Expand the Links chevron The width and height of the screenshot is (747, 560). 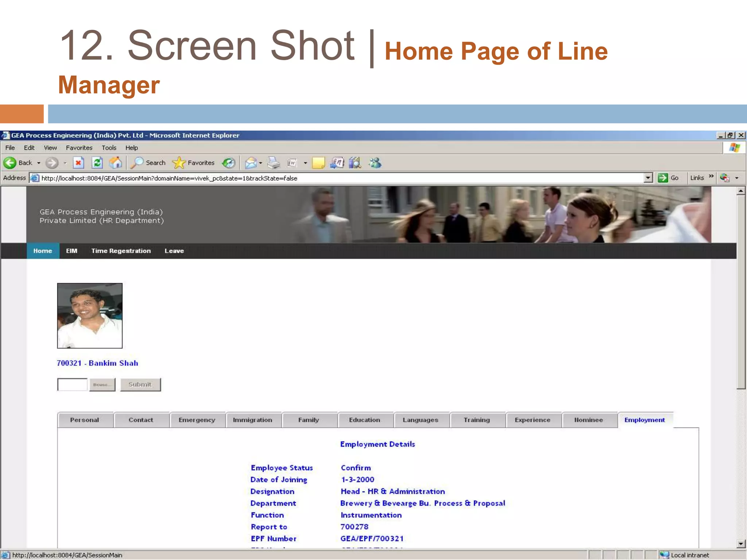(x=711, y=176)
